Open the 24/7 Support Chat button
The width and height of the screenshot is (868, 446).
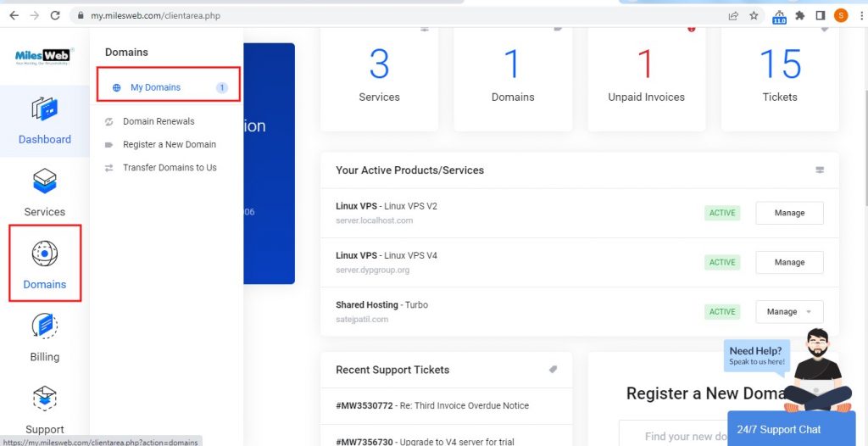pyautogui.click(x=791, y=429)
